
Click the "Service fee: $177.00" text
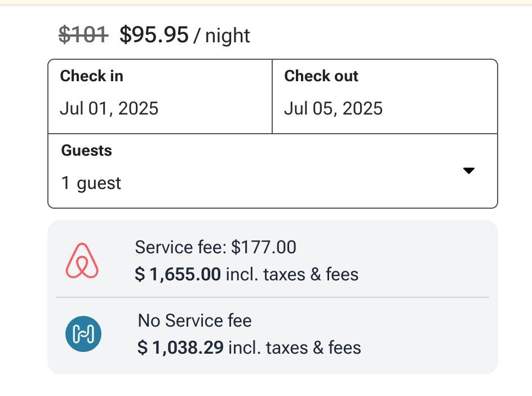[215, 247]
